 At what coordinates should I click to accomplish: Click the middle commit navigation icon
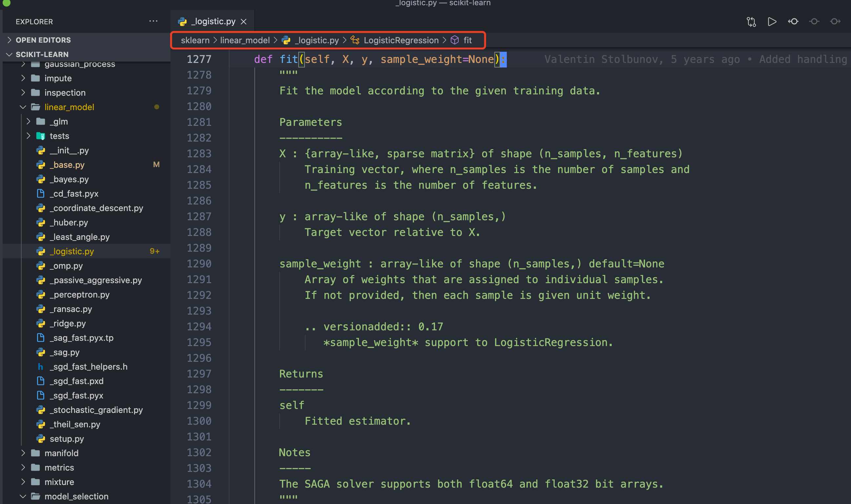[814, 22]
